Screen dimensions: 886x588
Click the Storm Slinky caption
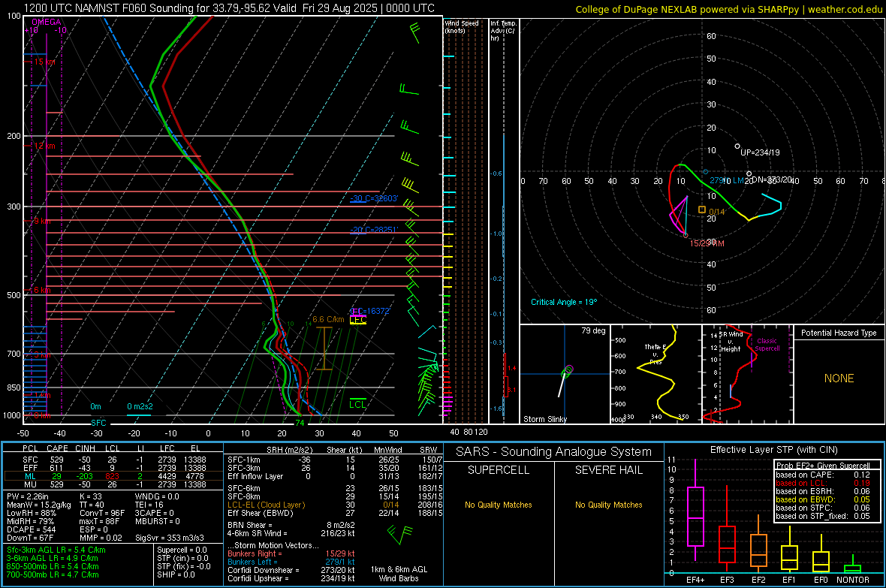545,419
